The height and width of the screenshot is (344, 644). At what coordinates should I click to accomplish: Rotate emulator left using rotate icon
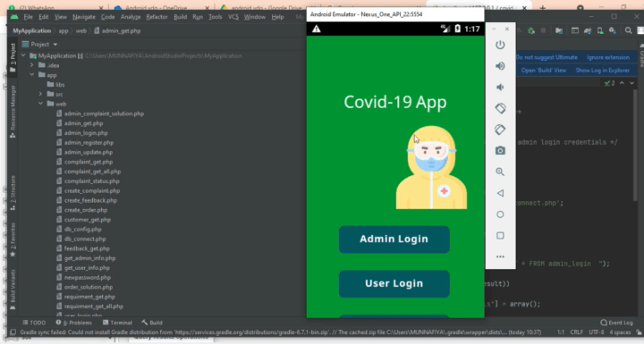coord(500,108)
